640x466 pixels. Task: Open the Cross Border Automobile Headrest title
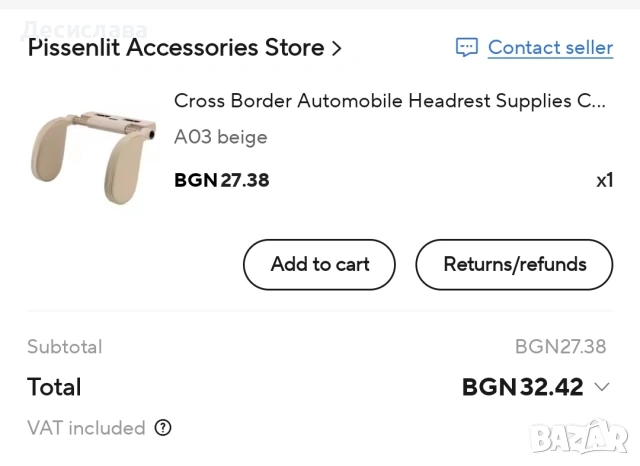pos(389,100)
